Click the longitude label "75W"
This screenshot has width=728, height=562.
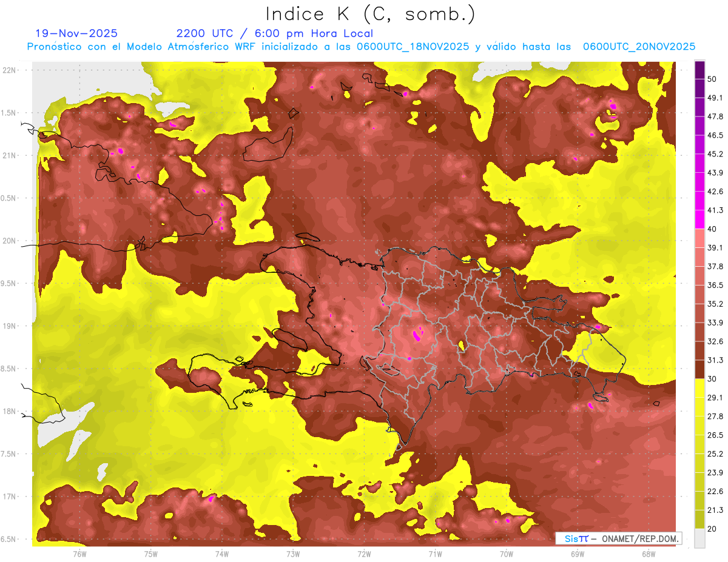tap(151, 554)
